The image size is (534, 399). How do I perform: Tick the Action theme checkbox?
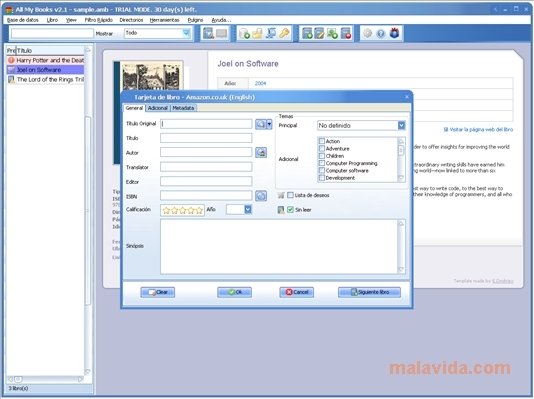pos(321,141)
